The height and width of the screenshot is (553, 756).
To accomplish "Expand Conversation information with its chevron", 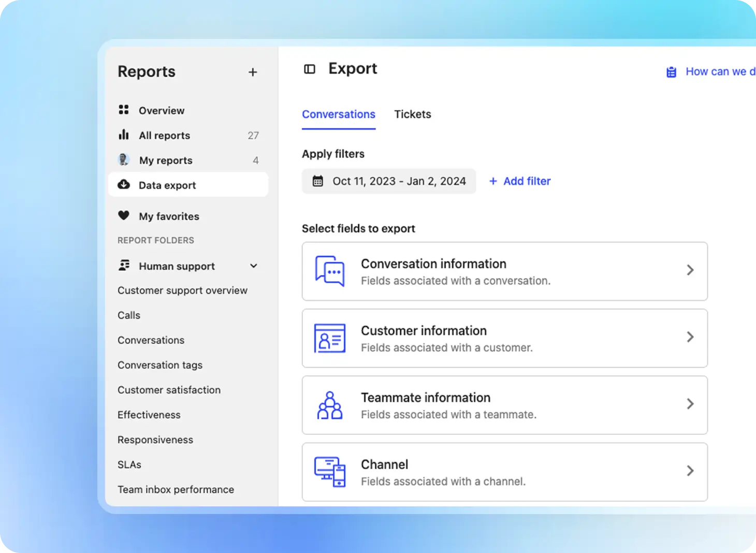I will (x=690, y=270).
